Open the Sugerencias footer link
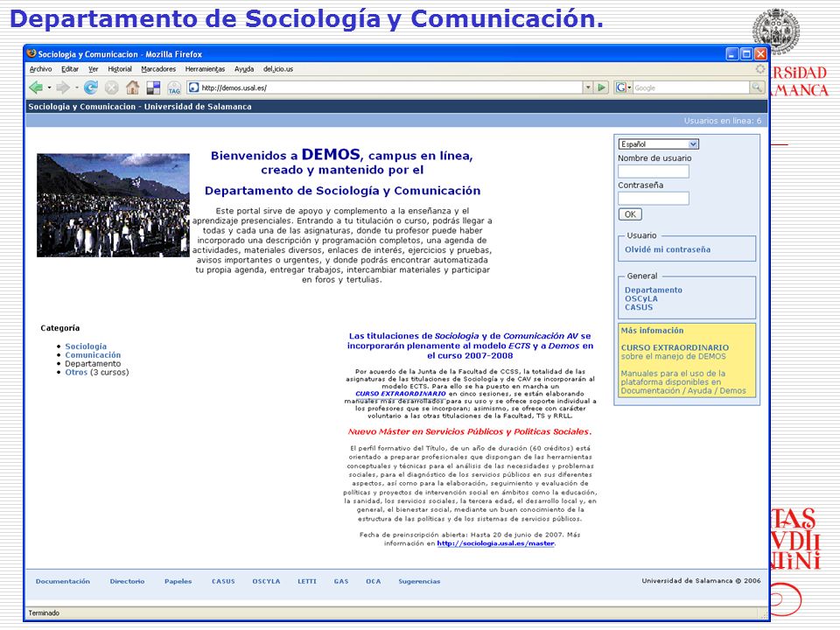Screen dimensions: 840x630 click(419, 581)
